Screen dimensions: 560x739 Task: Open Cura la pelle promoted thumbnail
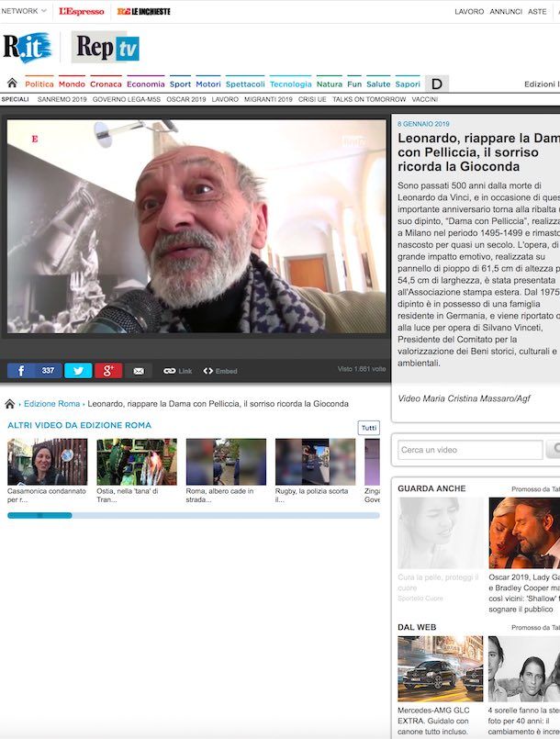(441, 533)
